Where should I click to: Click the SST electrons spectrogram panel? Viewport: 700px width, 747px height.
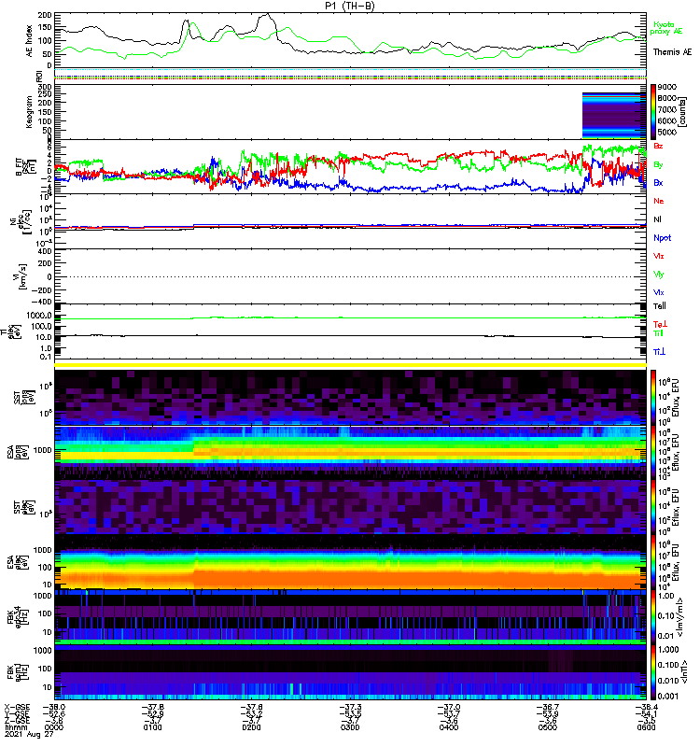pyautogui.click(x=351, y=507)
